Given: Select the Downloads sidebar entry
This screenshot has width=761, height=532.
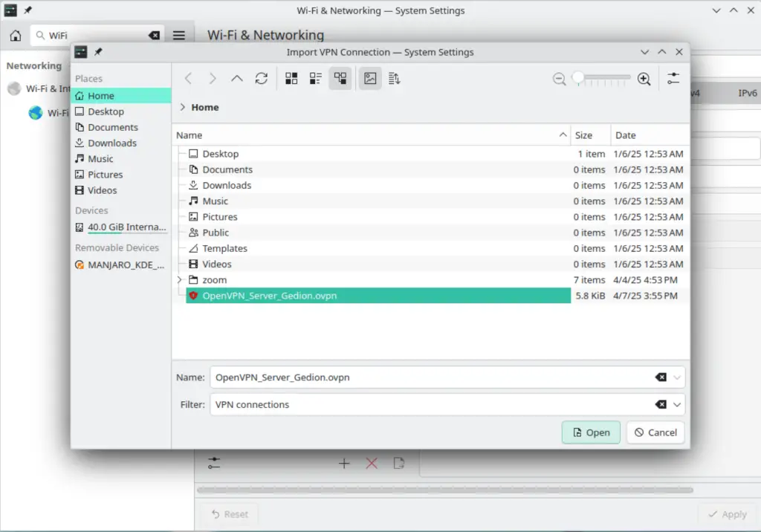Looking at the screenshot, I should pyautogui.click(x=111, y=143).
